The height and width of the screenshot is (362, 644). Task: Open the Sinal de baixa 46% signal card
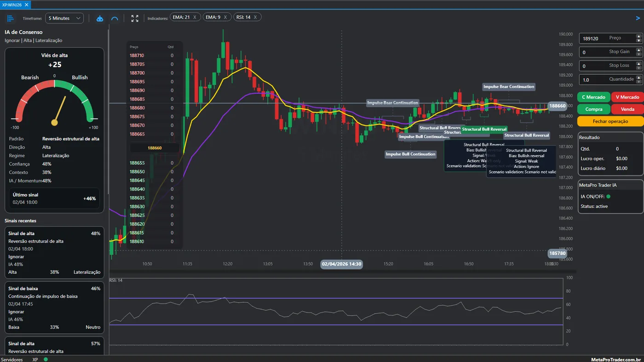point(54,307)
